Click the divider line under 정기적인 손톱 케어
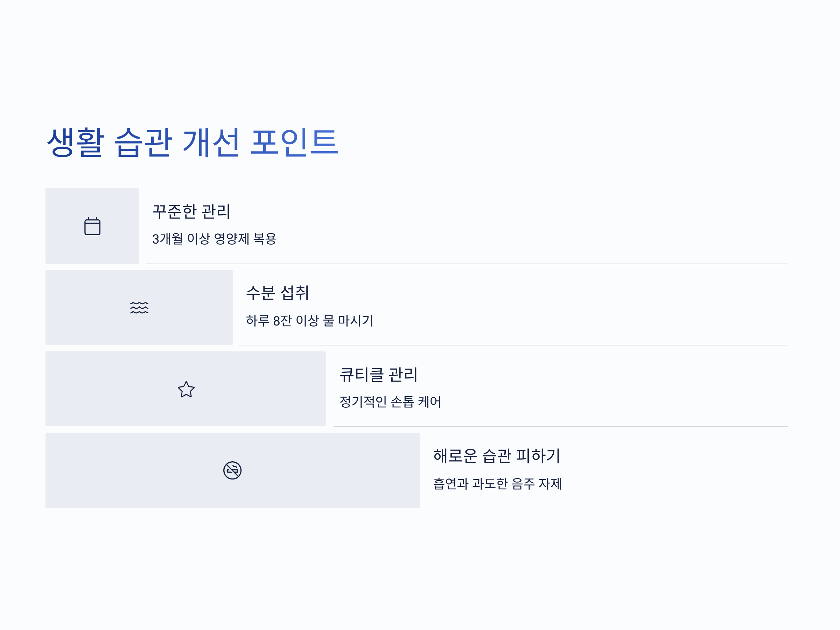This screenshot has width=840, height=630. coord(560,426)
